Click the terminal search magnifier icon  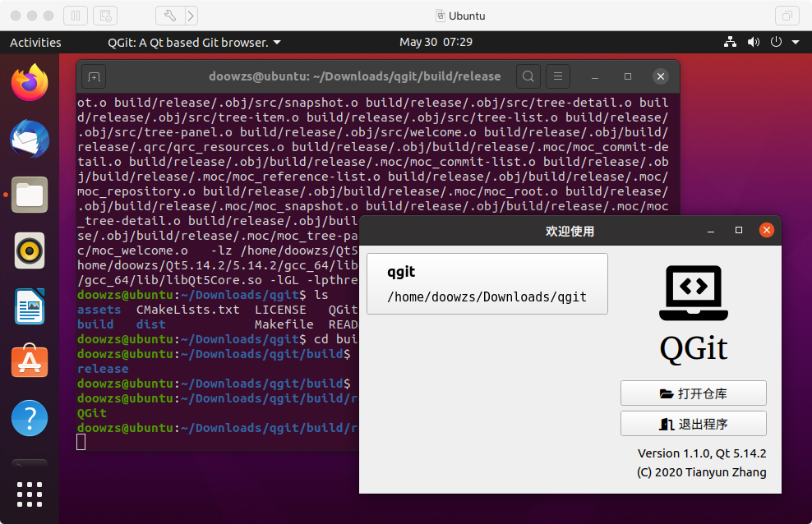tap(528, 76)
